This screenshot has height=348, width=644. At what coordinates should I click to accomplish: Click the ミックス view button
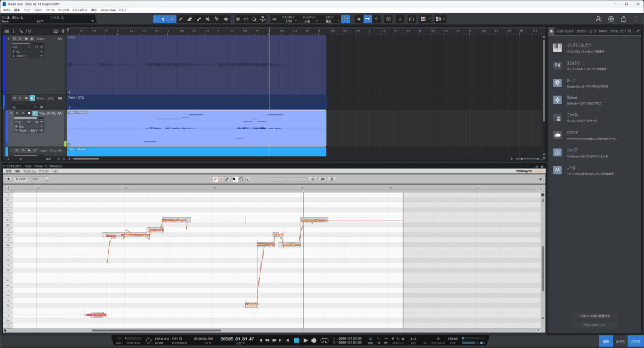(620, 340)
